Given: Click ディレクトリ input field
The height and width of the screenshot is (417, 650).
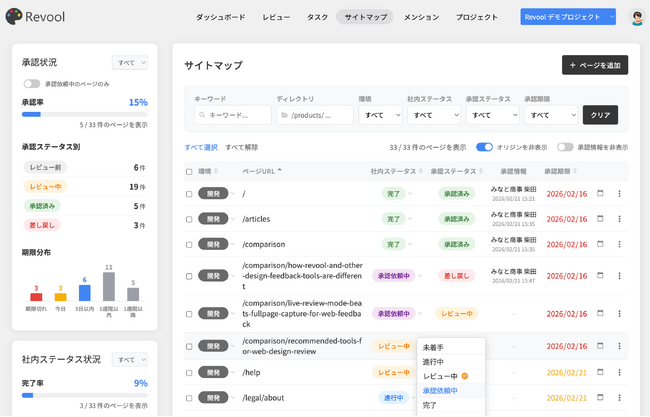Looking at the screenshot, I should point(315,115).
